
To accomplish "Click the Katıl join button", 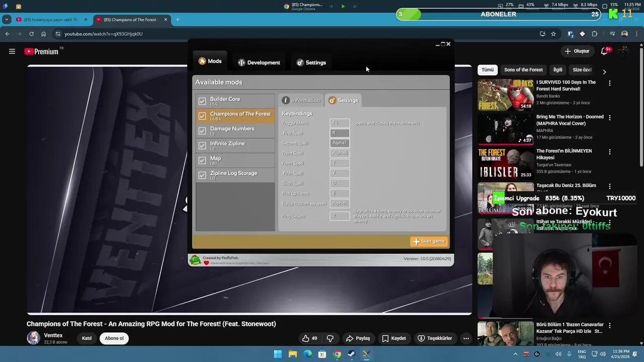I will click(x=87, y=338).
